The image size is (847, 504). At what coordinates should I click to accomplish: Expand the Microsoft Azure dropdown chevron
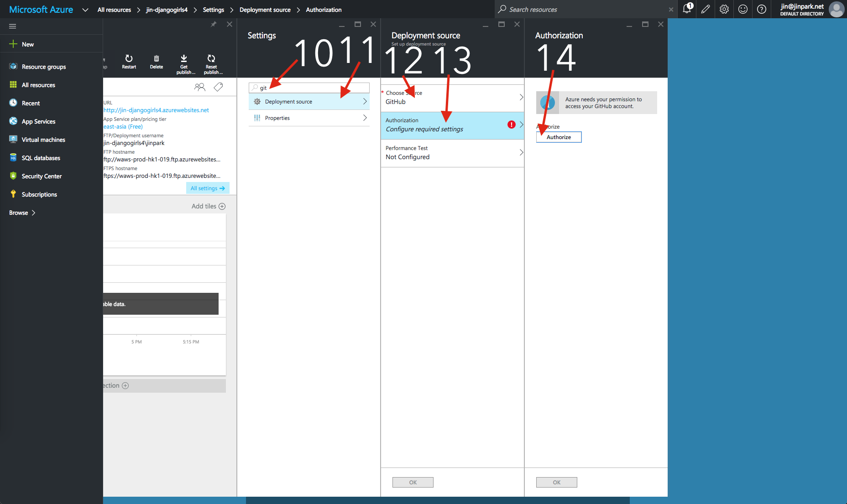(x=85, y=10)
